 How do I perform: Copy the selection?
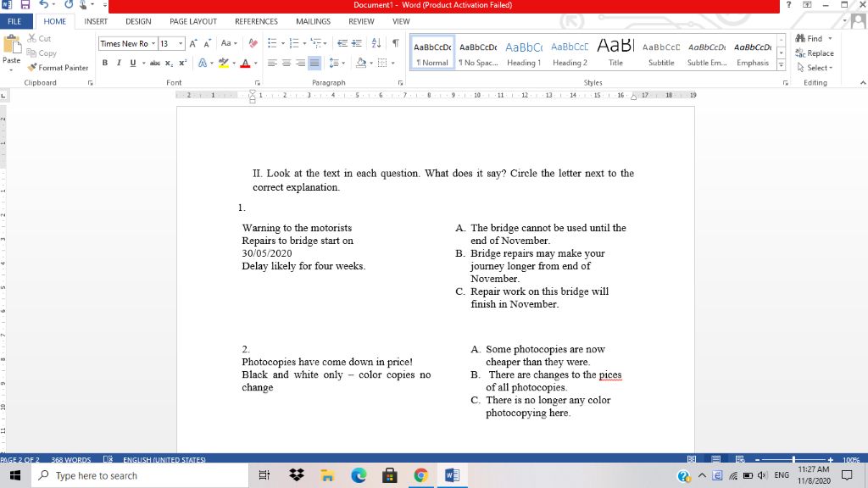pyautogui.click(x=42, y=53)
